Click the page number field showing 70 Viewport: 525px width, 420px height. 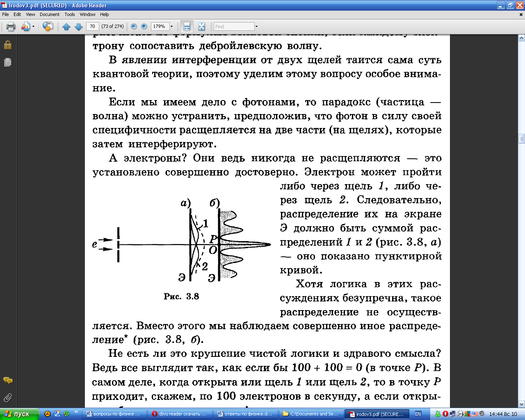pyautogui.click(x=92, y=26)
